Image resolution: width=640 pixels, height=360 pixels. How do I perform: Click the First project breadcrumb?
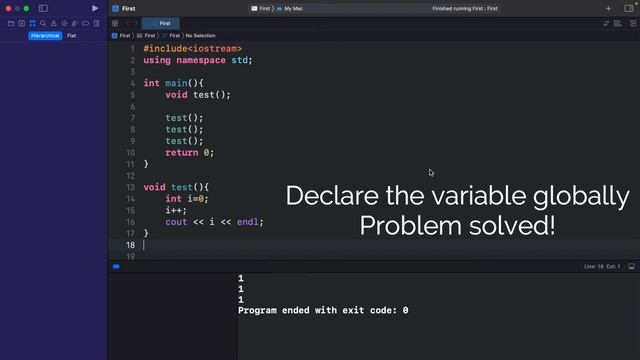point(121,36)
